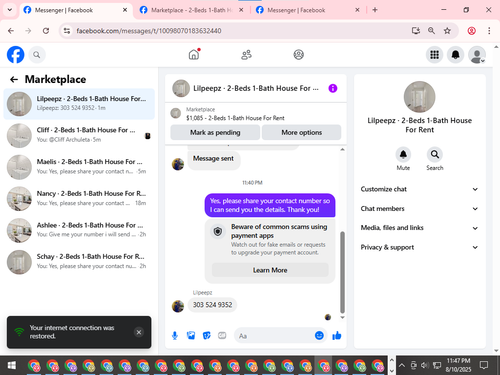Image resolution: width=500 pixels, height=375 pixels.
Task: Open the install app icon in the address bar
Action: point(415,31)
